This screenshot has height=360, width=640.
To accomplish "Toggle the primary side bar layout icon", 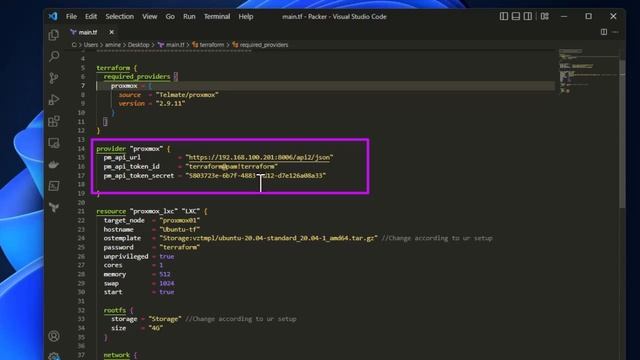I will click(x=504, y=16).
